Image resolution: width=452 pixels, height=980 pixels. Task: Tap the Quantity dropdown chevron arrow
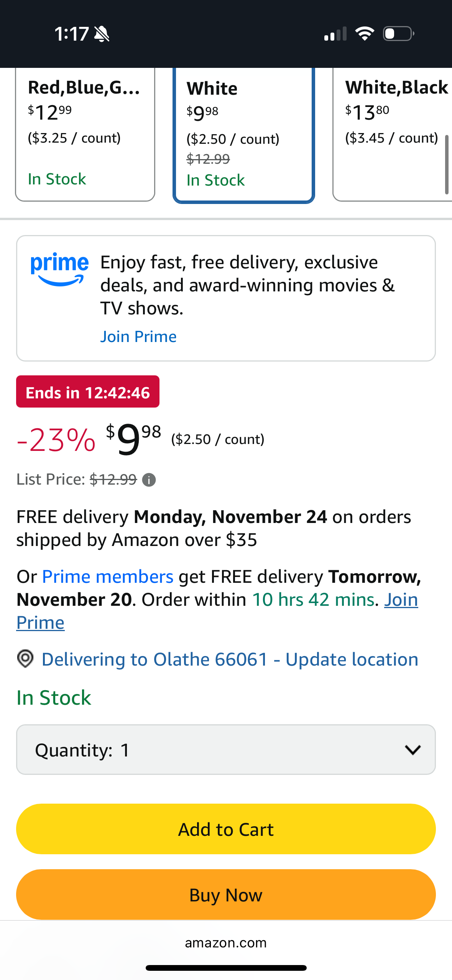[x=413, y=750]
